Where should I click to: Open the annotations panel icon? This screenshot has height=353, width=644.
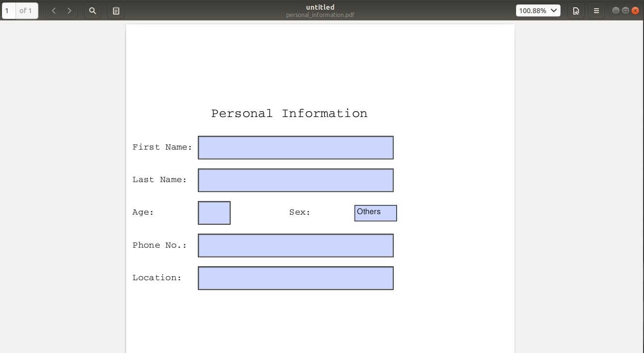pos(116,11)
